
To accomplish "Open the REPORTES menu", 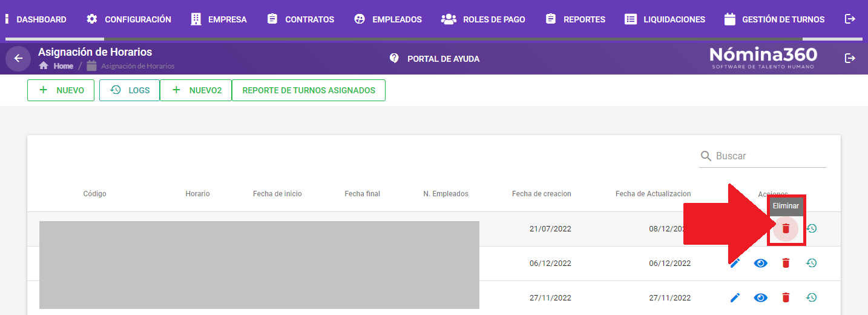I will [x=575, y=19].
